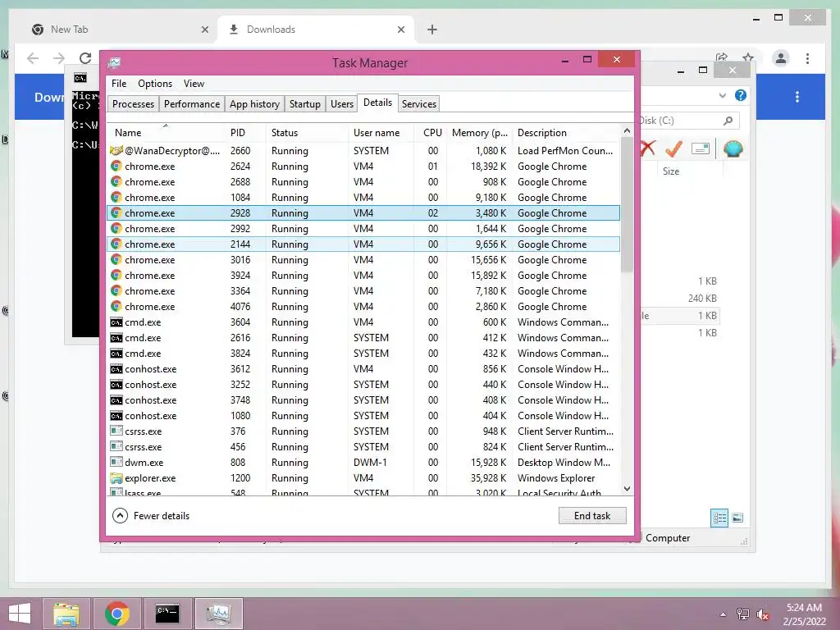Switch to the Startup tab
840x630 pixels.
click(x=305, y=104)
